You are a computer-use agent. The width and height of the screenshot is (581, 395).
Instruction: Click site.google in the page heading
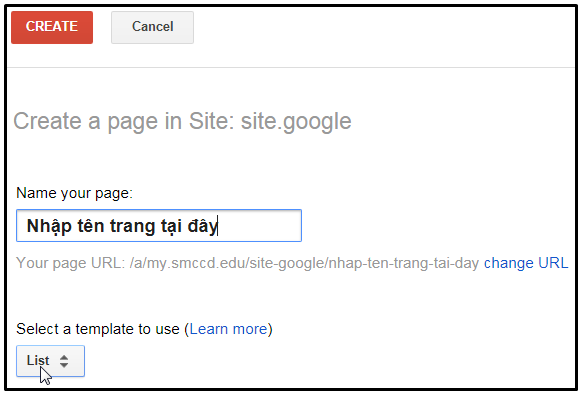[296, 121]
